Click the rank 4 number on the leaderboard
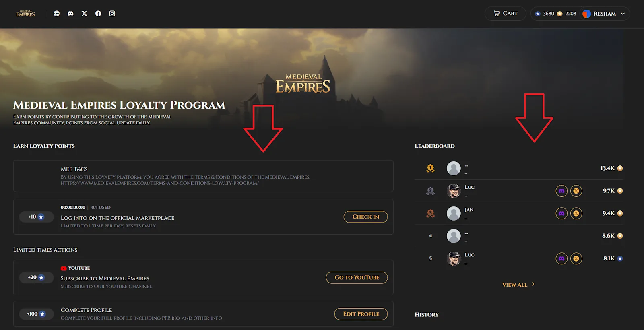This screenshot has width=644, height=330. click(x=430, y=236)
